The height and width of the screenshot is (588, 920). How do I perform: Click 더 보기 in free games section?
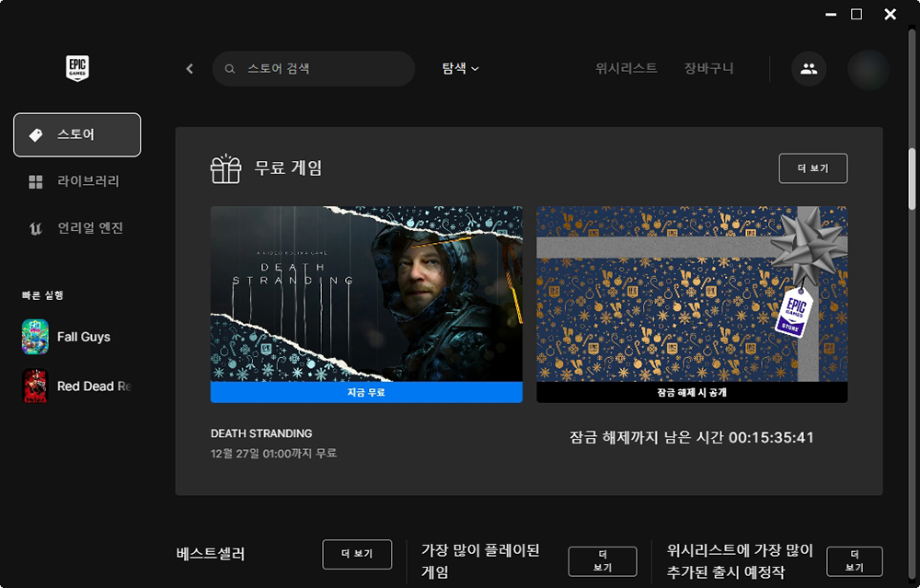[x=813, y=168]
